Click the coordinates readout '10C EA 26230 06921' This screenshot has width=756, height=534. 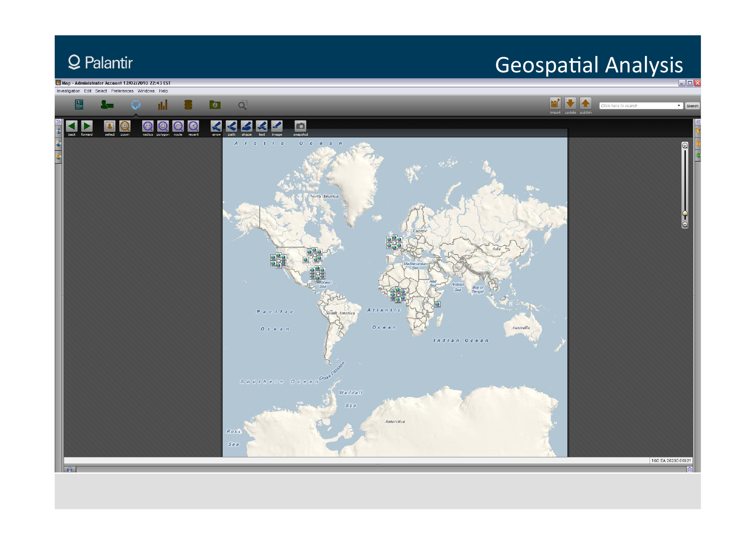[671, 460]
